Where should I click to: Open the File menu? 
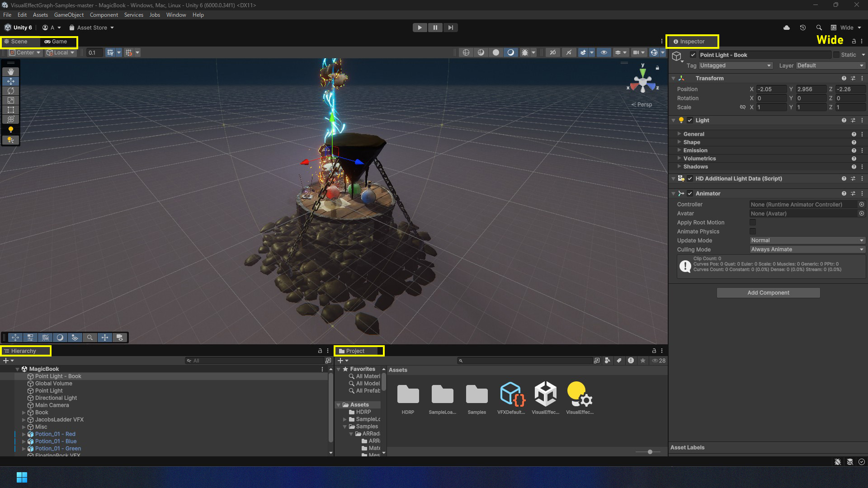(x=7, y=15)
